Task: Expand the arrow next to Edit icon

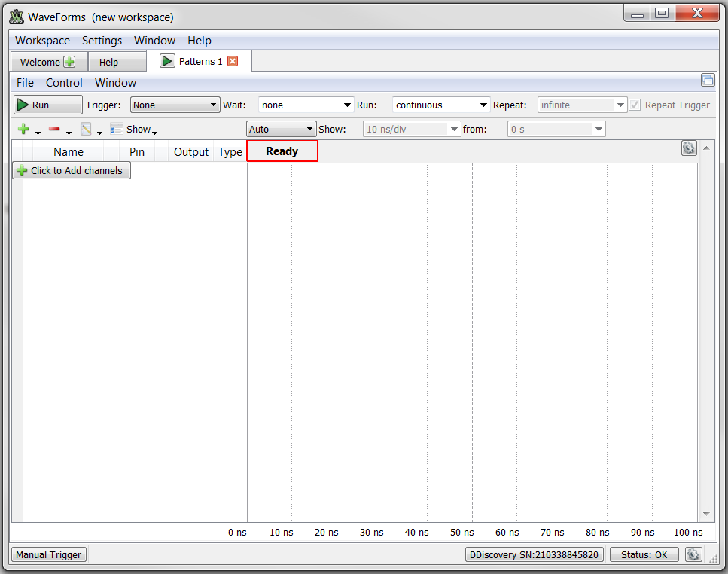Action: (x=99, y=133)
